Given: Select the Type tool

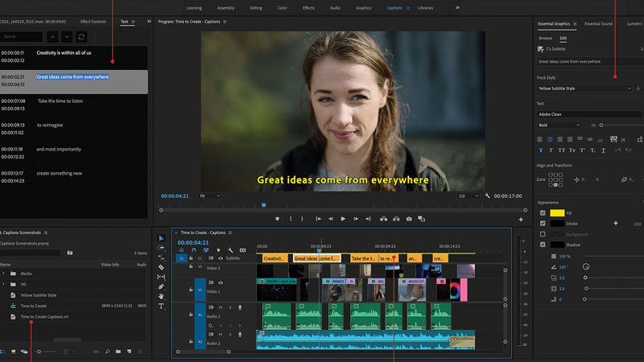Looking at the screenshot, I should tap(161, 306).
